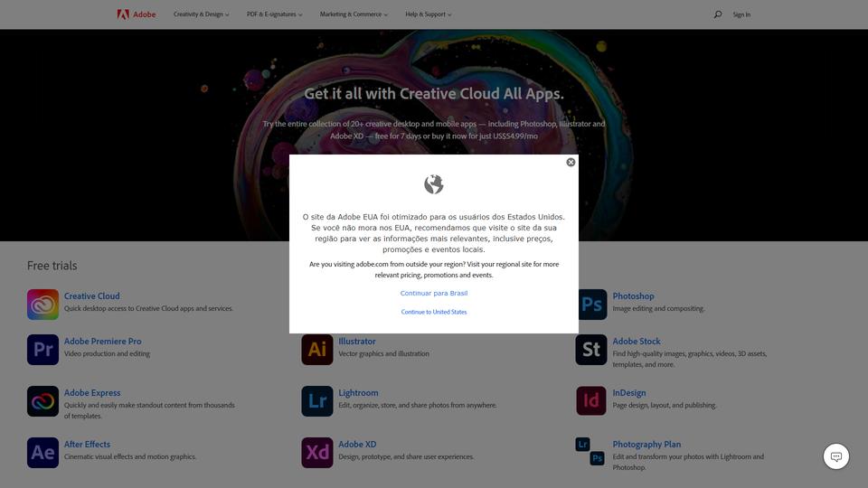Expand the Marketing & Commerce menu
The height and width of the screenshot is (488, 868).
[x=354, y=14]
